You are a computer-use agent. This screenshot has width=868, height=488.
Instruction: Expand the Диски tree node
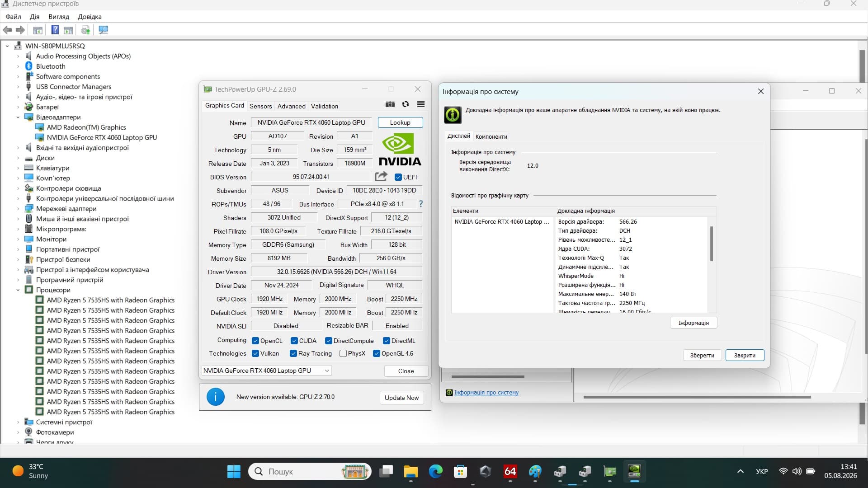[18, 158]
